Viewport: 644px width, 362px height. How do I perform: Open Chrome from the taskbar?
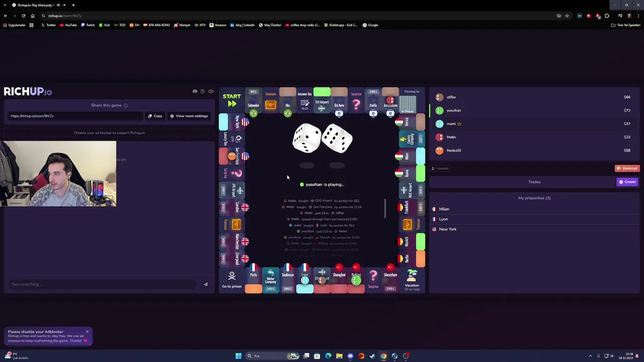383,356
